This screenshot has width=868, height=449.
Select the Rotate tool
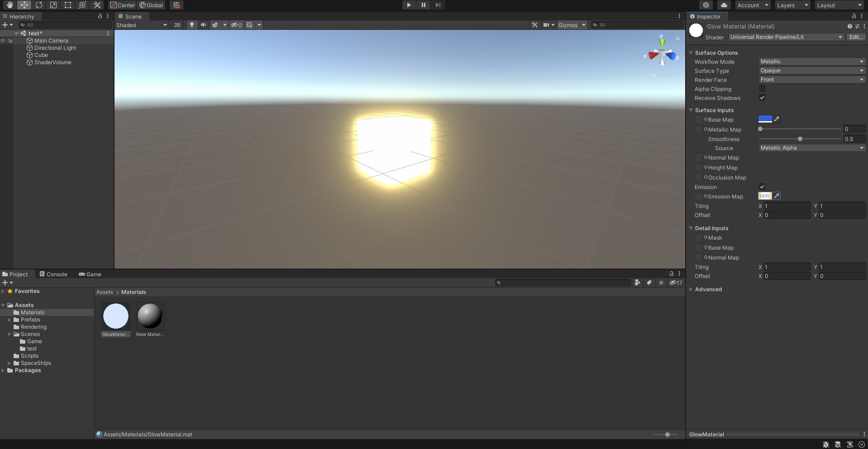39,5
